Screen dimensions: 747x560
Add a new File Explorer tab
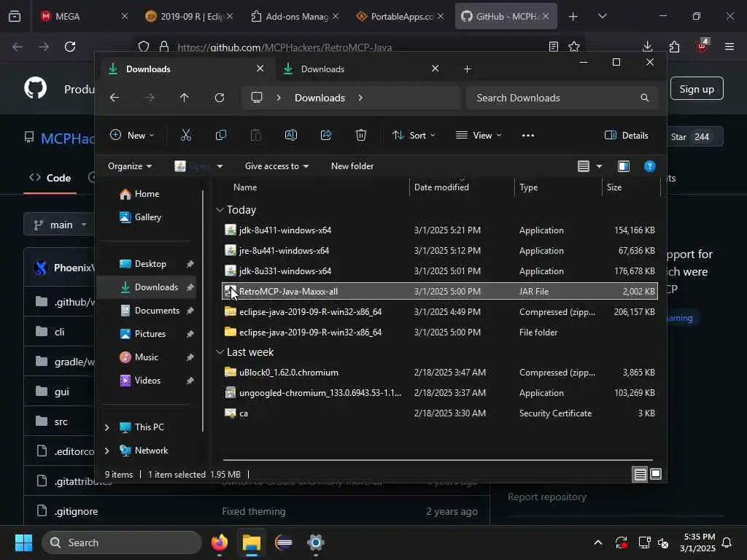(x=468, y=69)
